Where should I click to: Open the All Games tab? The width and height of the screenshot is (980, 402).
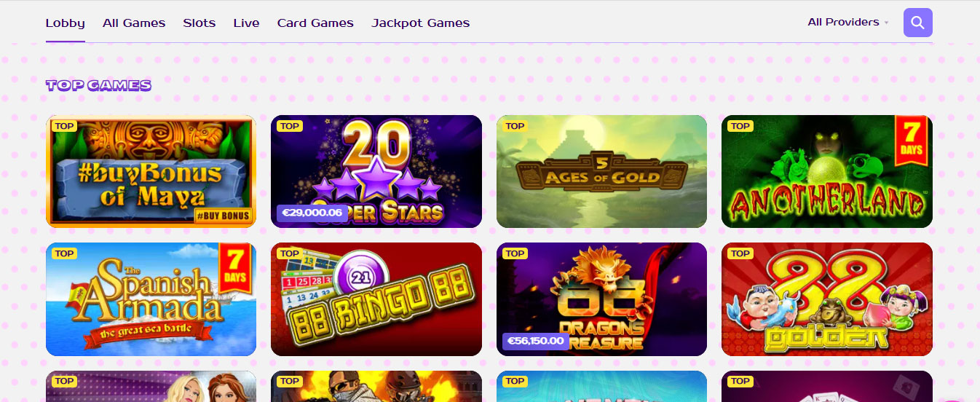[134, 23]
